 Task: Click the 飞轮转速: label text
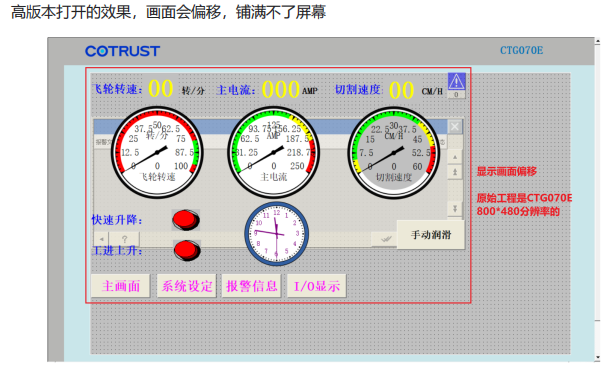click(x=117, y=89)
